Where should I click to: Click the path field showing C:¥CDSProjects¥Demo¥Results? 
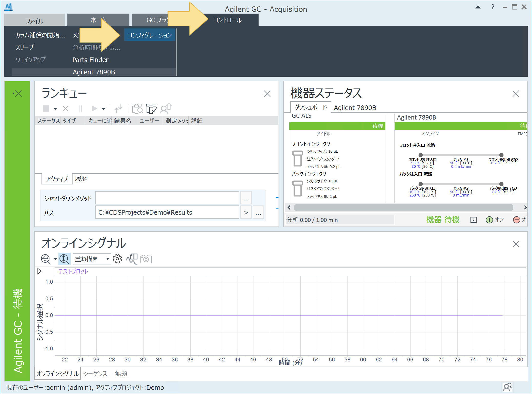click(167, 212)
